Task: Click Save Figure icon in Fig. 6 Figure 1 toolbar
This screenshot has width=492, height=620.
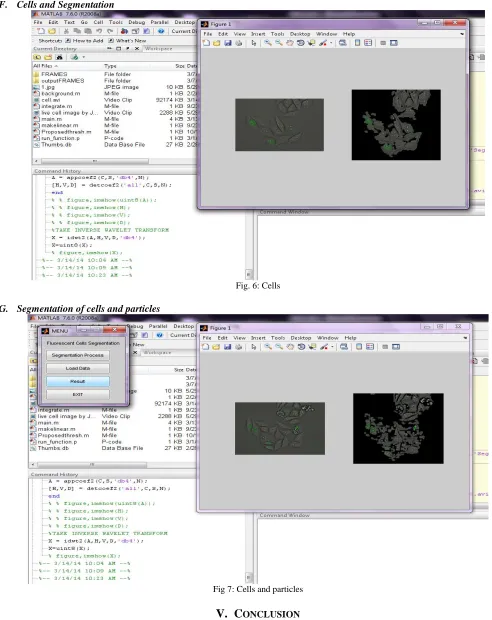Action: [x=227, y=43]
